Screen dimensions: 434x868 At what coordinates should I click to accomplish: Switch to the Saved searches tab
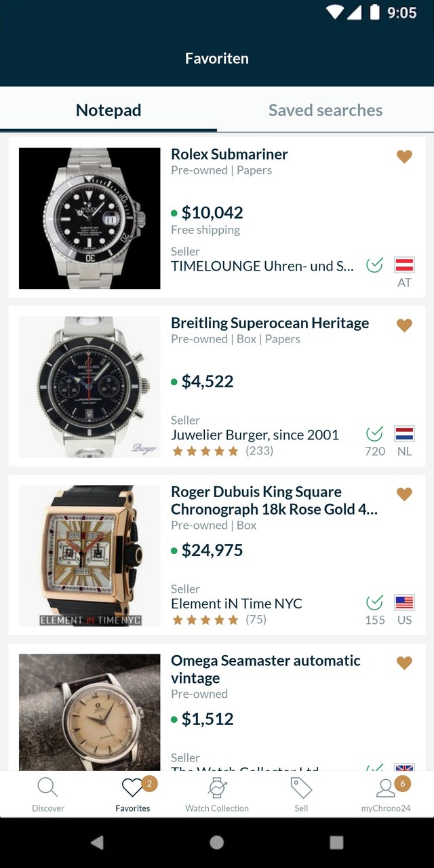pyautogui.click(x=325, y=111)
